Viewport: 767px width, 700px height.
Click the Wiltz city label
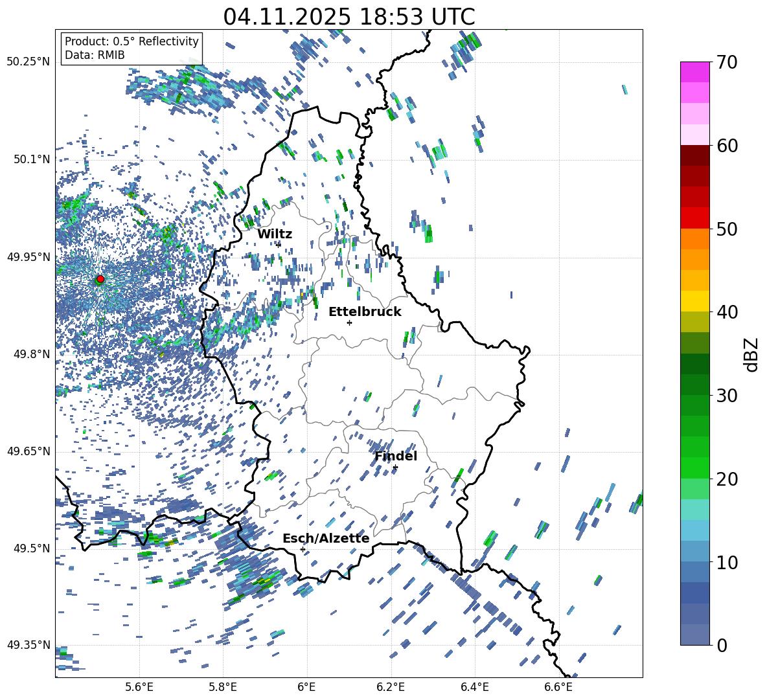pyautogui.click(x=275, y=234)
